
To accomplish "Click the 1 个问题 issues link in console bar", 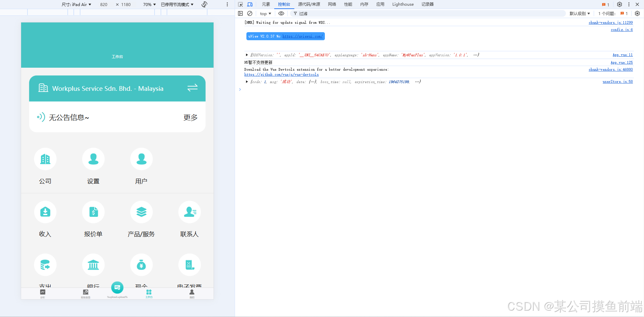I will point(613,13).
